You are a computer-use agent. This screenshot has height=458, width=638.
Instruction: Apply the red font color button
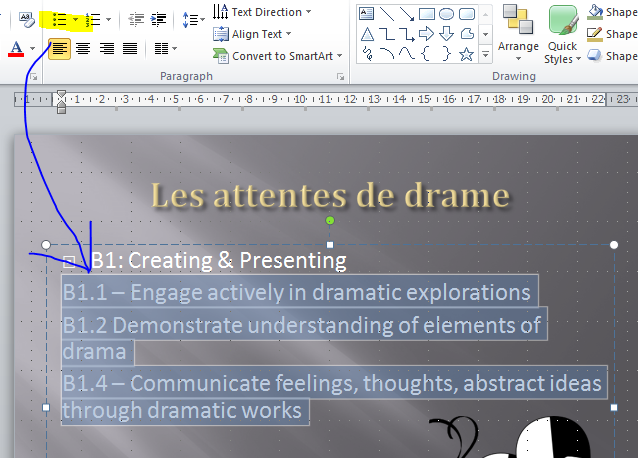tap(16, 49)
